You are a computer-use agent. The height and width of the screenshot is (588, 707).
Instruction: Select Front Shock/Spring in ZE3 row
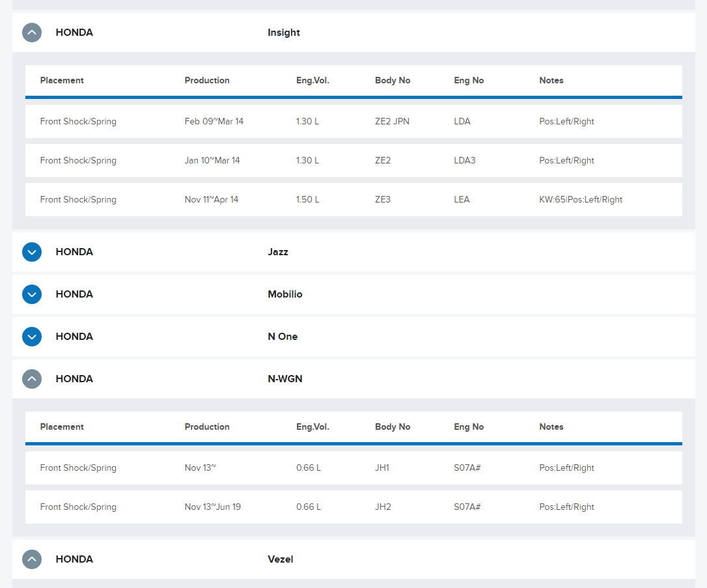[78, 200]
